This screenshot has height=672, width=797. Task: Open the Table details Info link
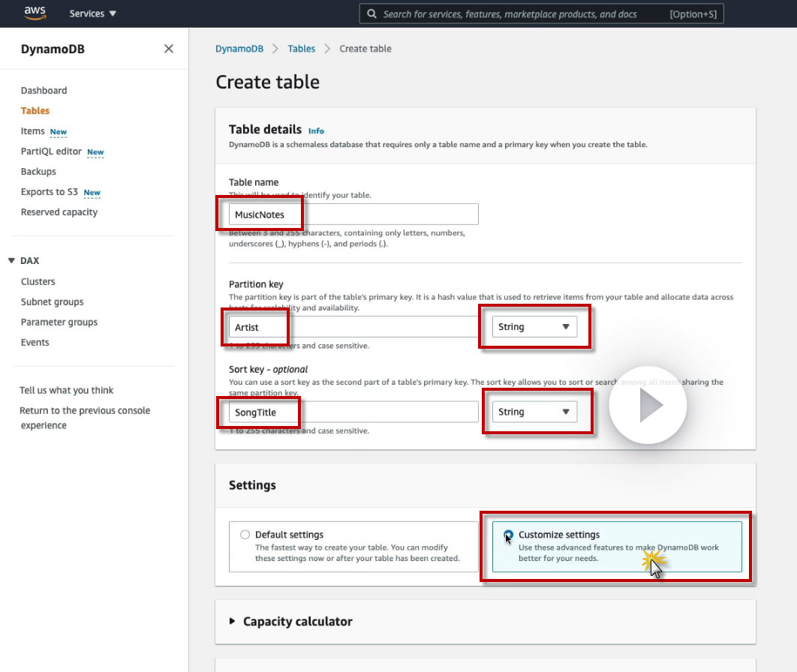click(x=316, y=131)
